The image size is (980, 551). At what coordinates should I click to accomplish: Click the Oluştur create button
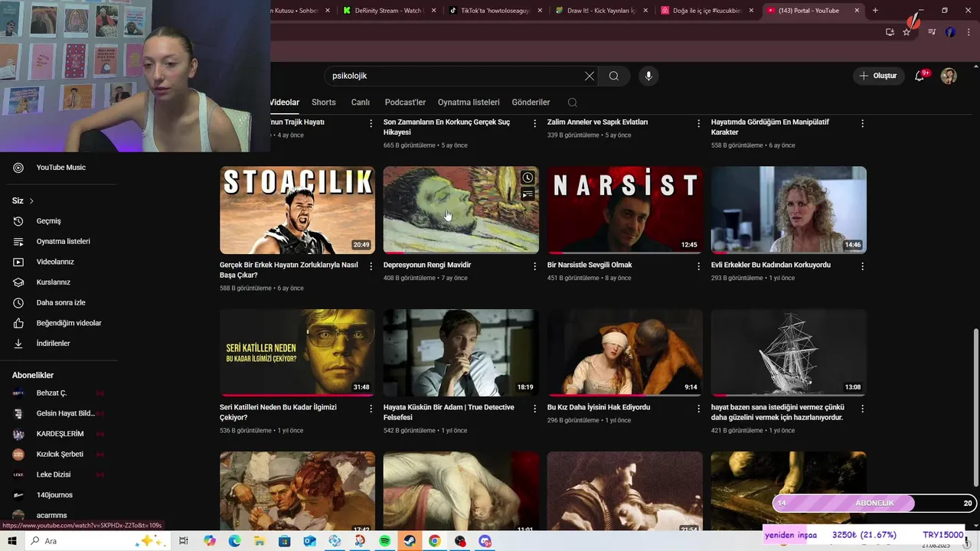point(877,76)
